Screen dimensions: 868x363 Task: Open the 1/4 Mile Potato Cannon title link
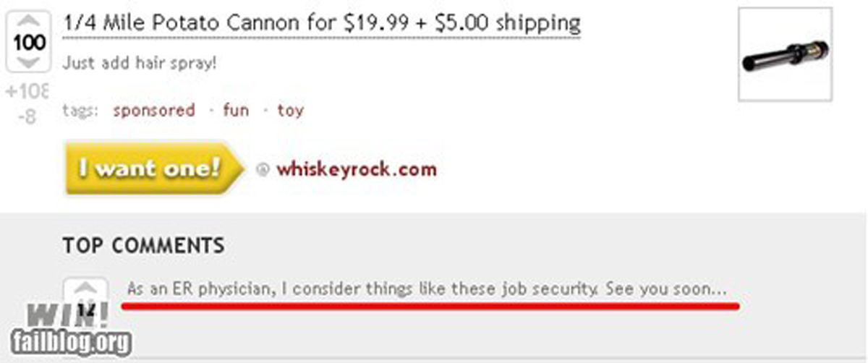tap(322, 24)
